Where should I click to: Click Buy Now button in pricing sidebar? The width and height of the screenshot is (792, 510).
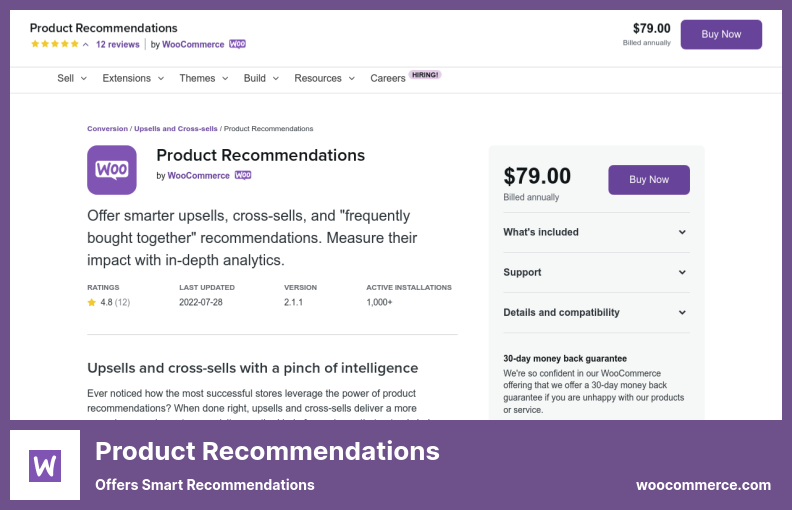click(649, 180)
